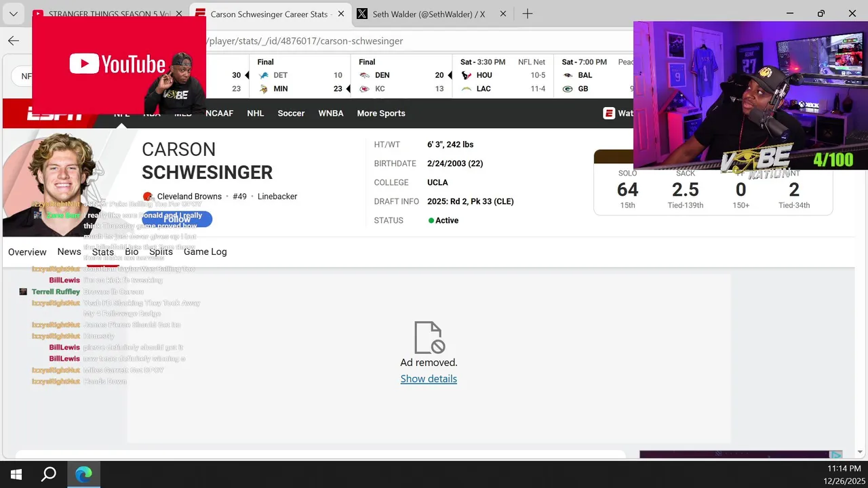Image resolution: width=868 pixels, height=488 pixels.
Task: Click the Microsoft Edge taskbar icon
Action: 83,474
